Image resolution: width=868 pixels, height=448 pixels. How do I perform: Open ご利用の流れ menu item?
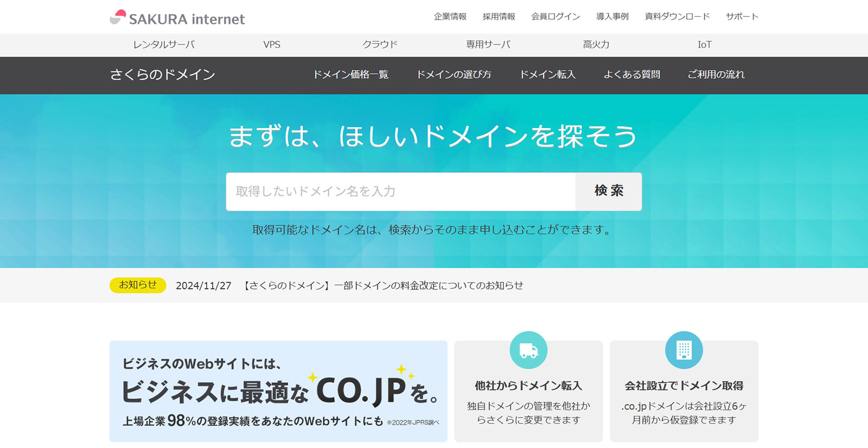tap(716, 74)
